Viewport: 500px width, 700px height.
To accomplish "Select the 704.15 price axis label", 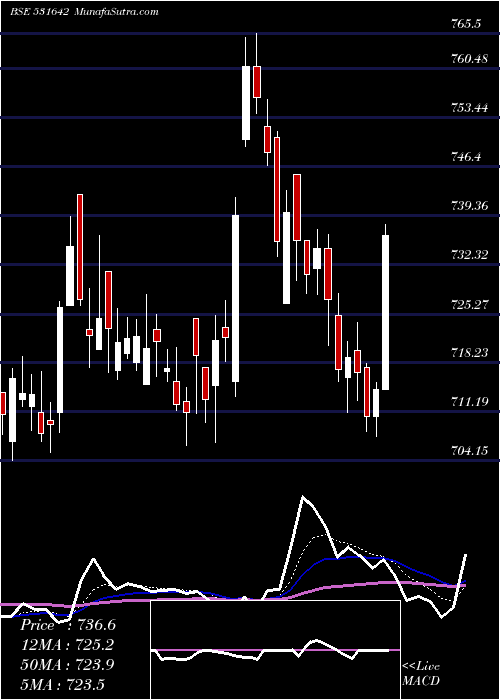I will 469,451.
